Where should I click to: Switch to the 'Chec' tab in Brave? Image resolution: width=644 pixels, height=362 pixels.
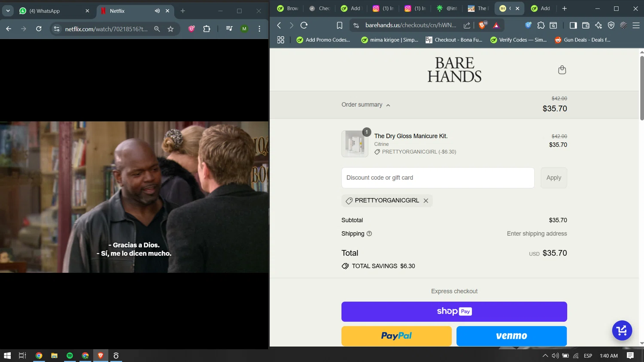320,8
